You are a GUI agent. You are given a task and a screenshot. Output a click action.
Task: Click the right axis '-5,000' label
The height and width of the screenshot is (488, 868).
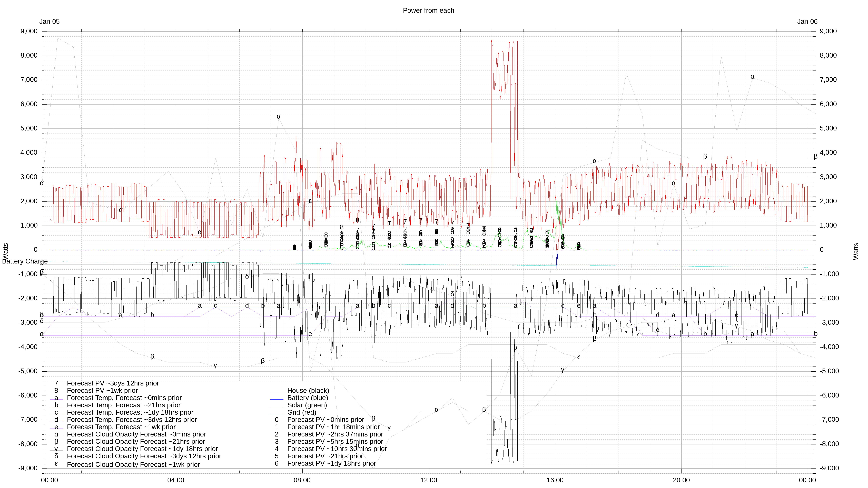tap(830, 371)
